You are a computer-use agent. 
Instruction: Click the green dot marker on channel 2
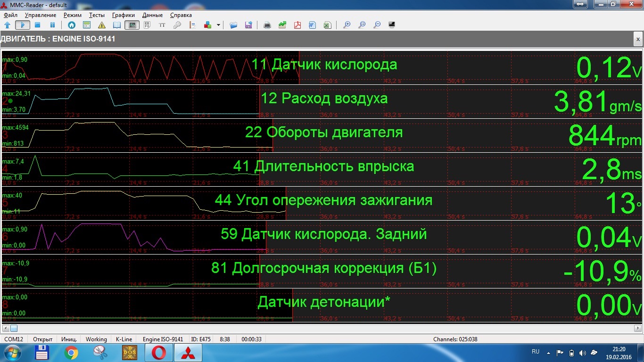10,101
